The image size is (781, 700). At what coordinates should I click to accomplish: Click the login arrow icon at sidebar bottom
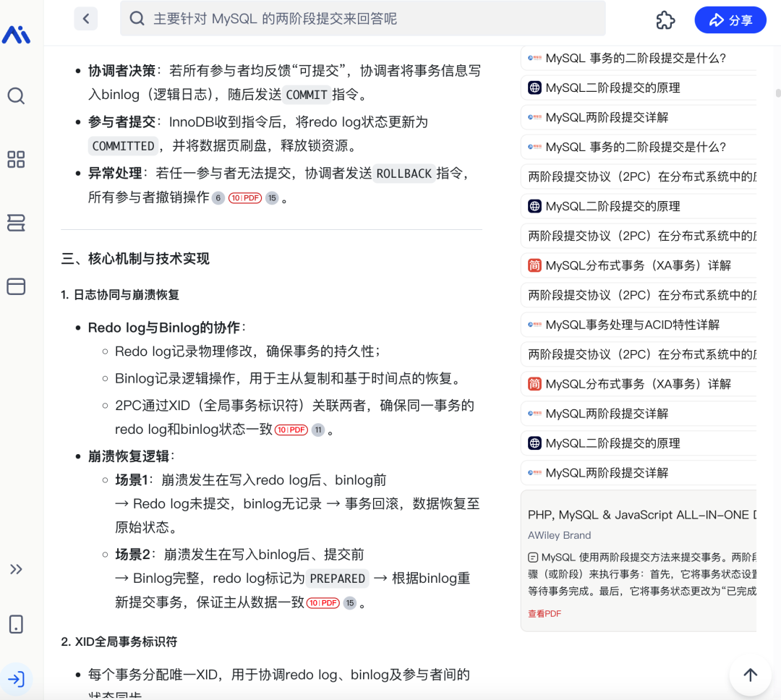coord(16,679)
